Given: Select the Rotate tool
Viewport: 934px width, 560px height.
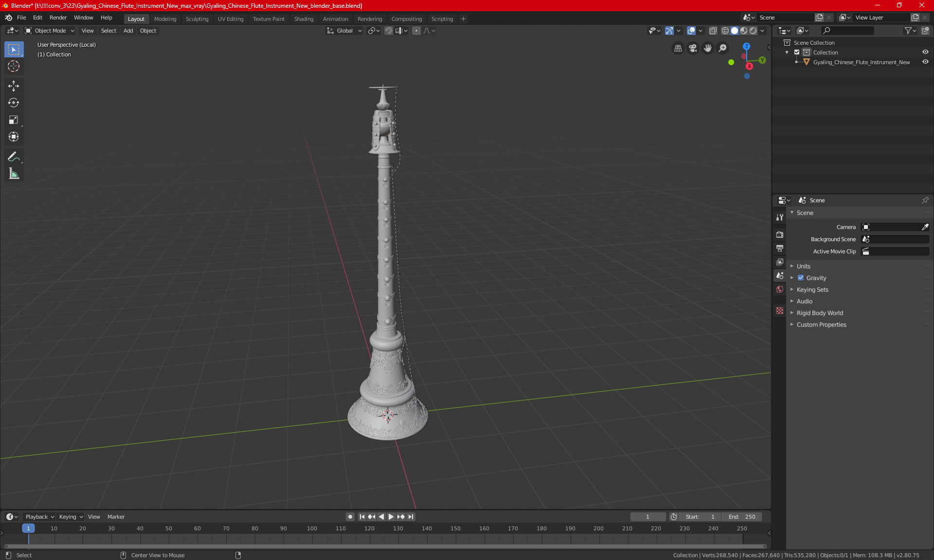Looking at the screenshot, I should 14,103.
